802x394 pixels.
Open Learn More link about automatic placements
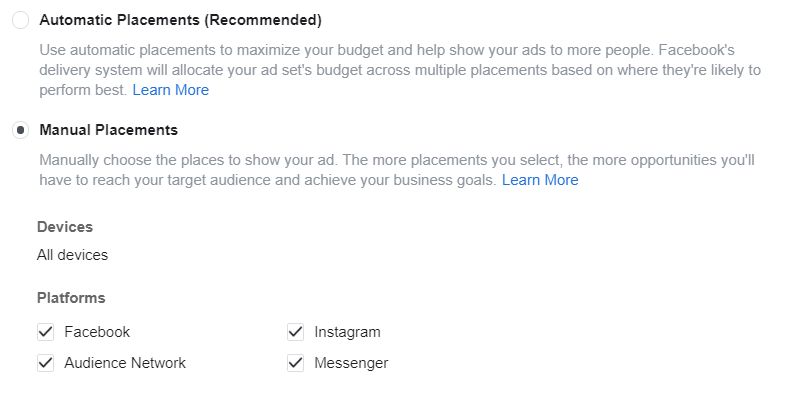pyautogui.click(x=170, y=90)
